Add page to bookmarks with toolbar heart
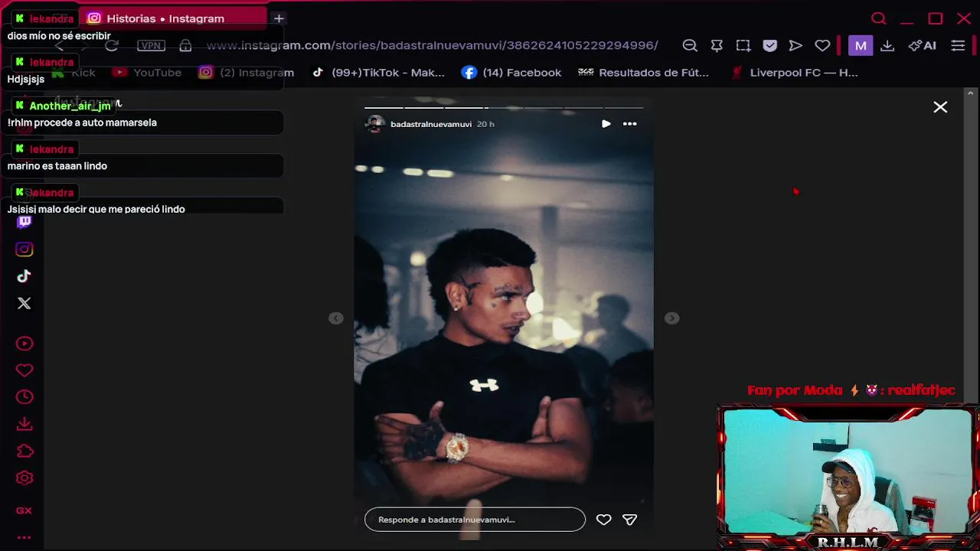Screen dimensions: 980x551 click(x=822, y=46)
